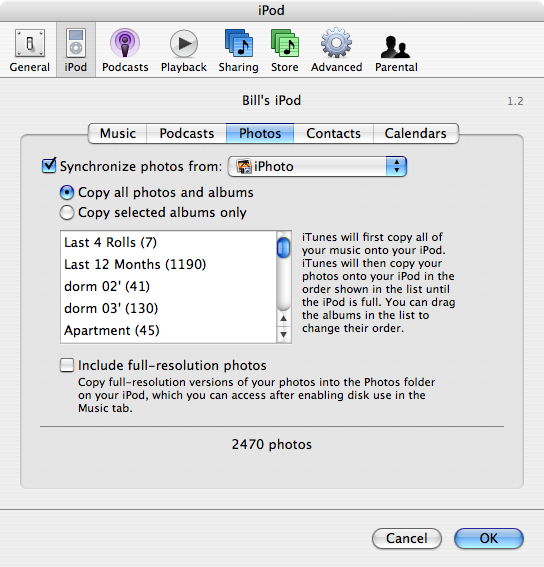Select the iPod preferences icon
The height and width of the screenshot is (567, 544).
tap(76, 50)
